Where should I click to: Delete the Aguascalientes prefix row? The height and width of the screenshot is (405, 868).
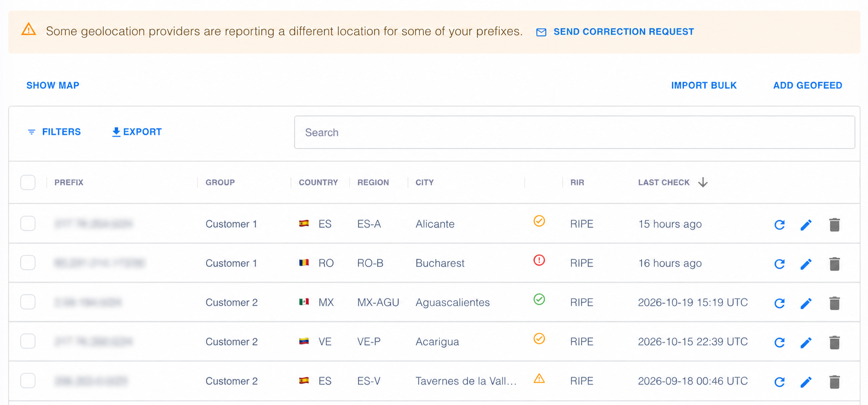point(834,303)
